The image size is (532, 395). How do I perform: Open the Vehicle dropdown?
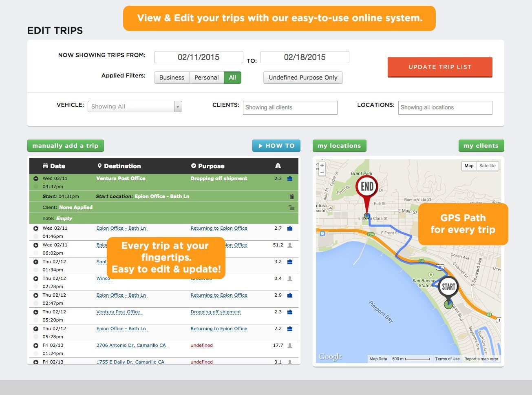(x=135, y=107)
